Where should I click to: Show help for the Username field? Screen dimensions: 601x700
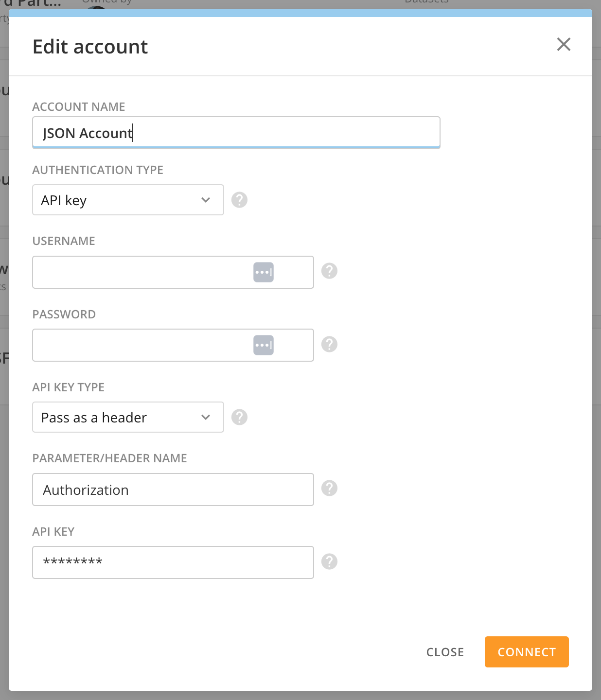pyautogui.click(x=329, y=271)
